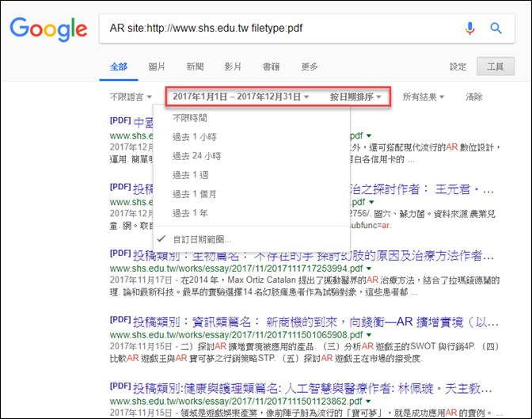Open the 2017年1月1日 – 2017年12月31日 date dropdown

241,97
